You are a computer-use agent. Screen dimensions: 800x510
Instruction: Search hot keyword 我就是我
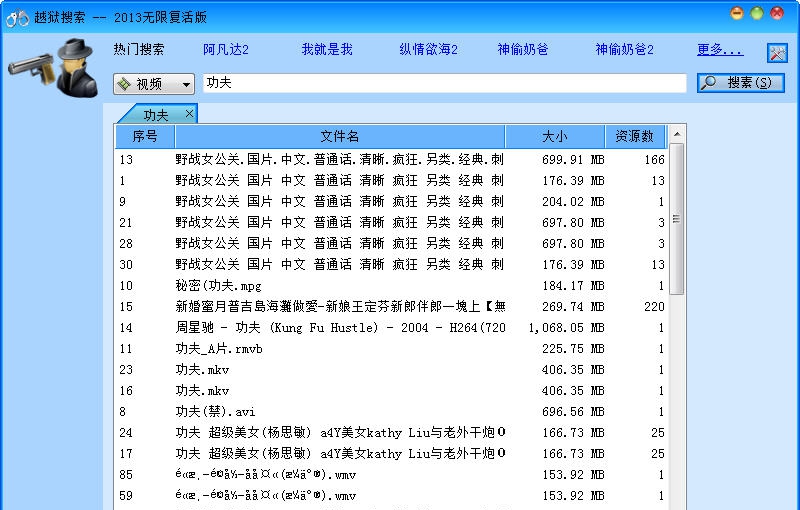click(x=327, y=49)
